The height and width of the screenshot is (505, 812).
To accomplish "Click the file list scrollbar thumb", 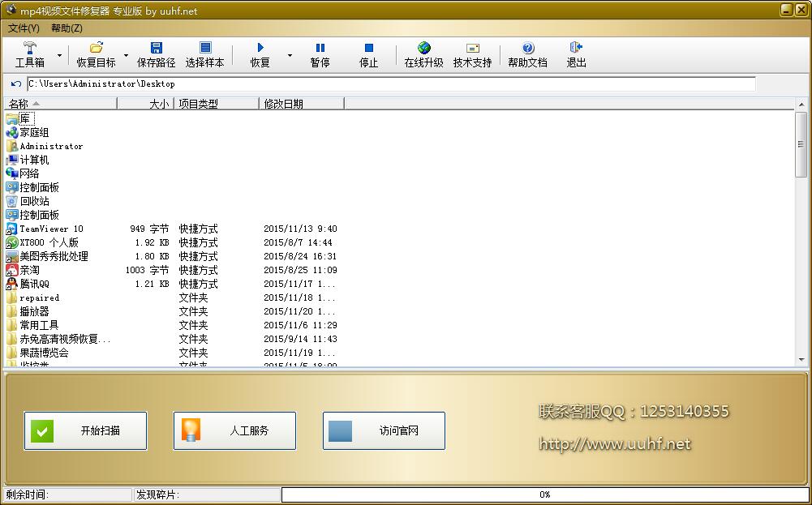I will tap(801, 144).
